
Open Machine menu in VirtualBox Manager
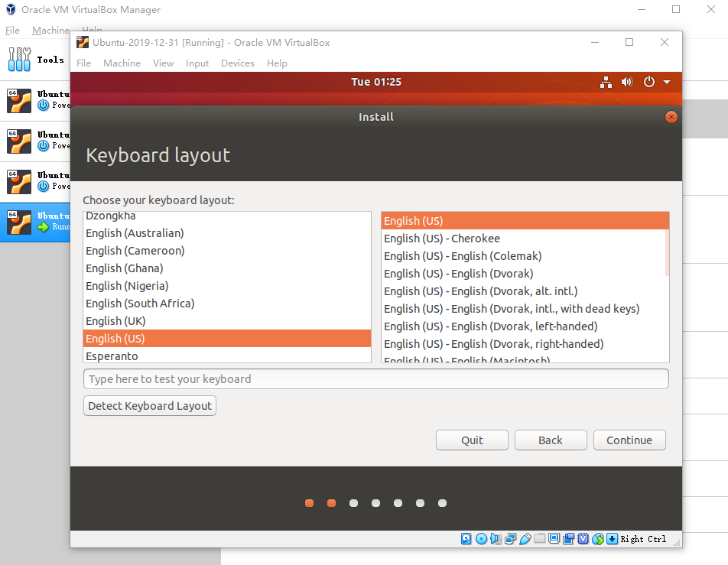click(x=50, y=30)
